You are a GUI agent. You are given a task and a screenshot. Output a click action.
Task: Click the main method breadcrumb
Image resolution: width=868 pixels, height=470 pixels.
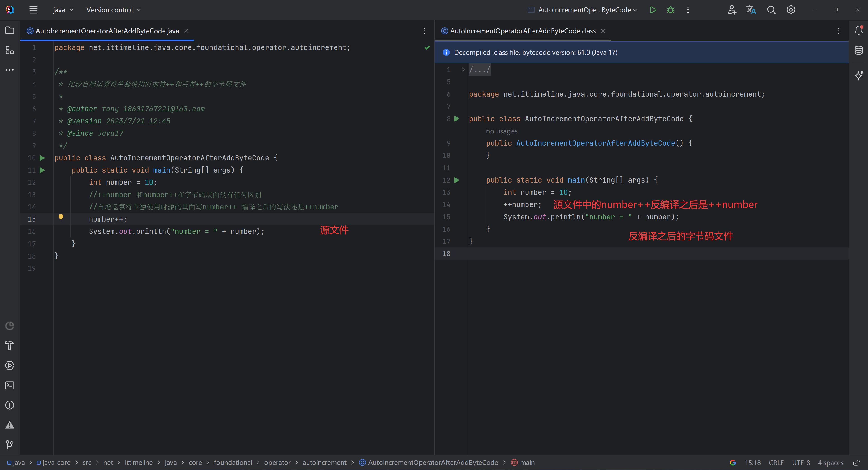523,463
